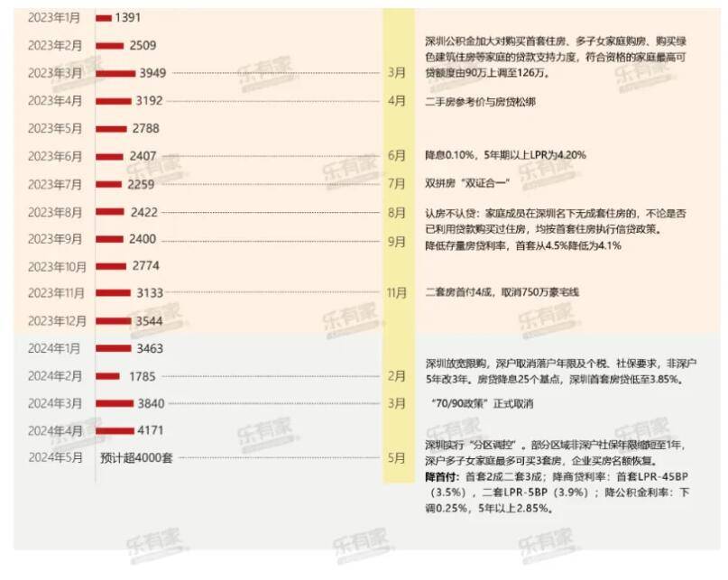Click the bold 降首付 policy line
728x580 pixels.
tap(558, 493)
